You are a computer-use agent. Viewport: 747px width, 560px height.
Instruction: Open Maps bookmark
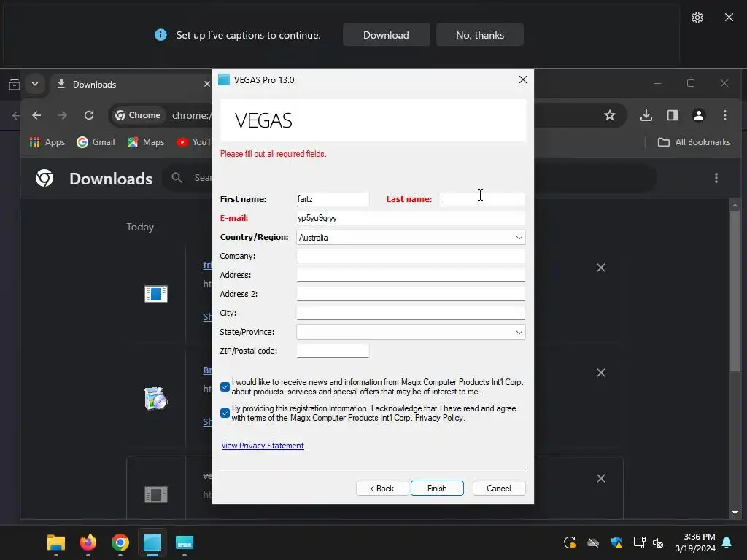(x=146, y=142)
